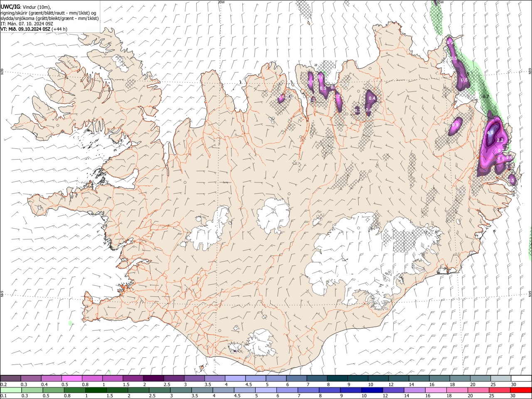
Task: Click the '0.7' value on the green band
Action: 485,97
